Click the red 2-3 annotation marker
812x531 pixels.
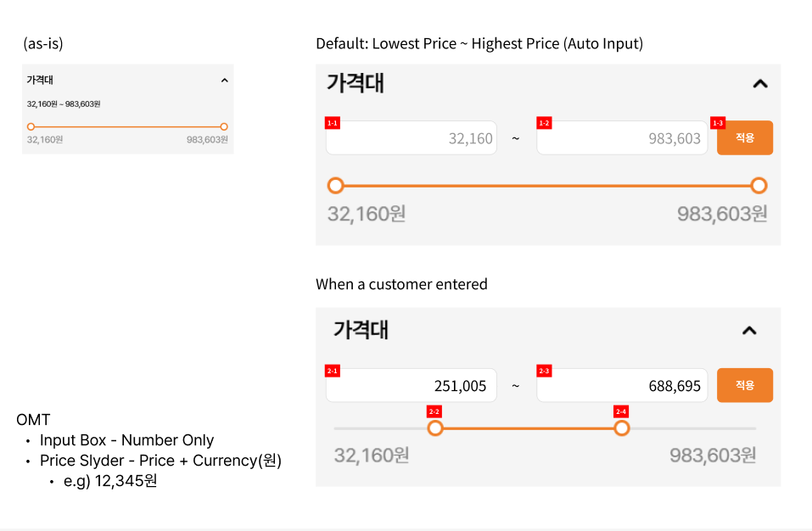pos(544,371)
